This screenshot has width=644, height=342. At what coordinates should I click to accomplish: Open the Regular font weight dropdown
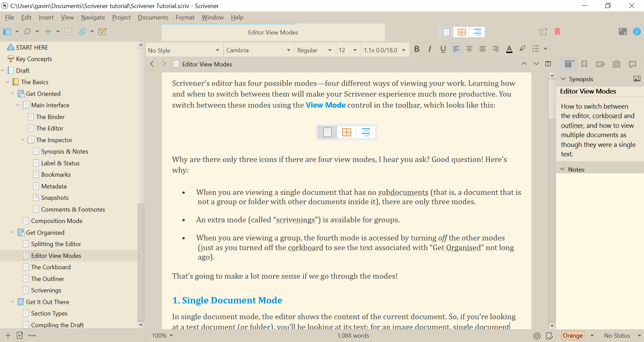315,50
